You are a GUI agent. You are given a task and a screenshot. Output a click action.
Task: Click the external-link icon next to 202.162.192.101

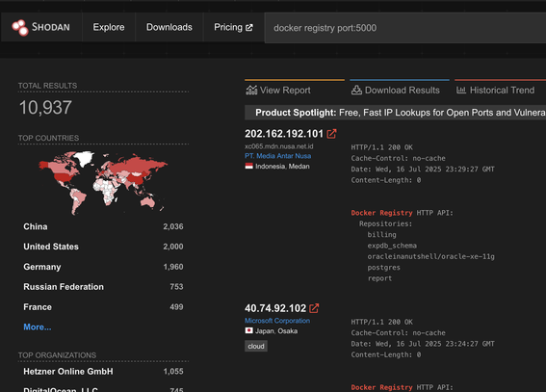tap(331, 134)
